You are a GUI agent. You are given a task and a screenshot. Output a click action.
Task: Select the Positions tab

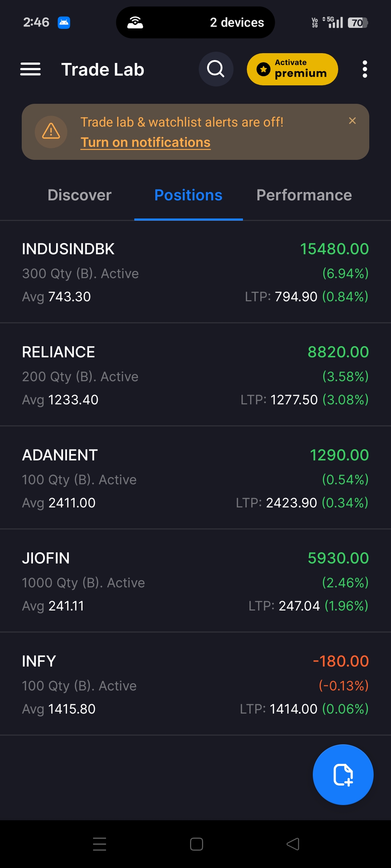click(x=188, y=195)
